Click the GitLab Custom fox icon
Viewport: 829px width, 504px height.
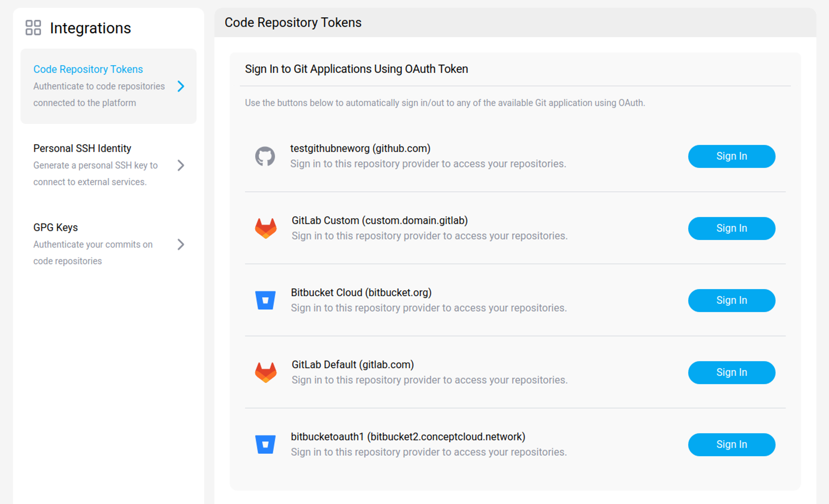coord(266,228)
